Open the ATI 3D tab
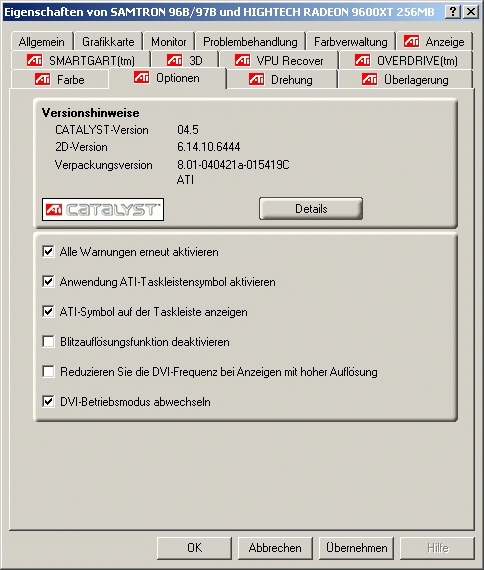This screenshot has height=570, width=484. coord(185,60)
